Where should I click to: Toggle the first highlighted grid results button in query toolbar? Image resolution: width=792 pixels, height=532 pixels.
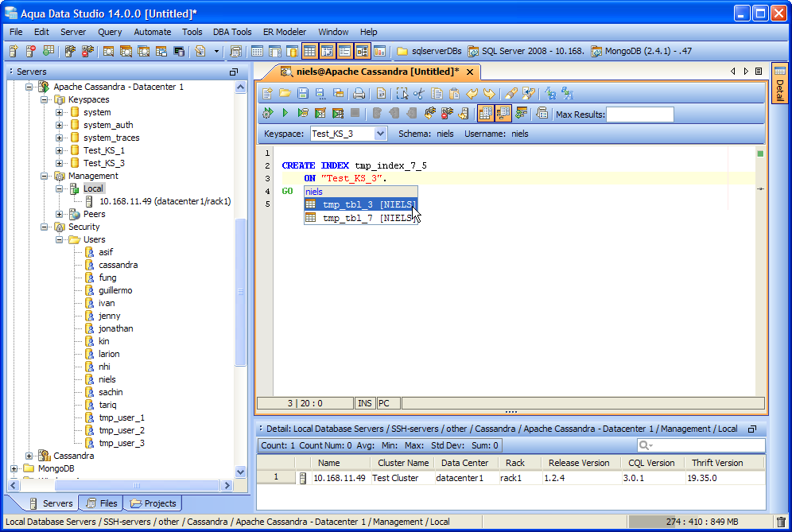coord(485,113)
